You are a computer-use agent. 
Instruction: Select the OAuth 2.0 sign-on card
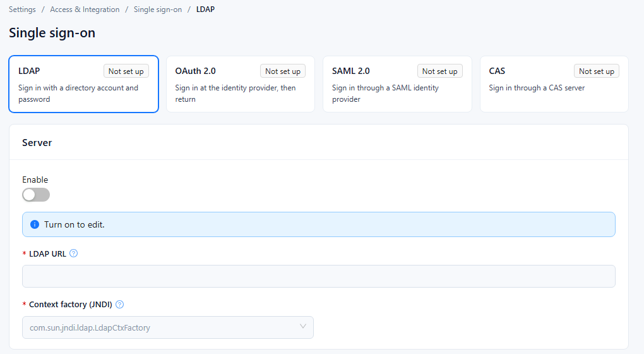241,84
